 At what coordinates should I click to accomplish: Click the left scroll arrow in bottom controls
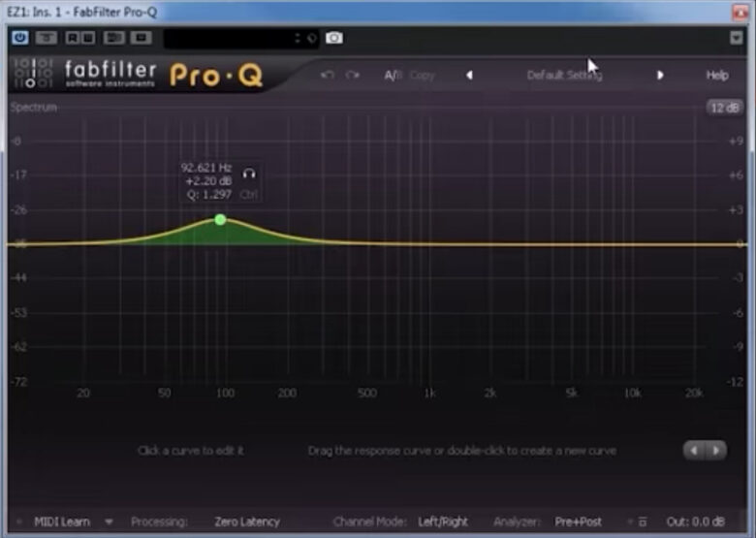click(694, 450)
